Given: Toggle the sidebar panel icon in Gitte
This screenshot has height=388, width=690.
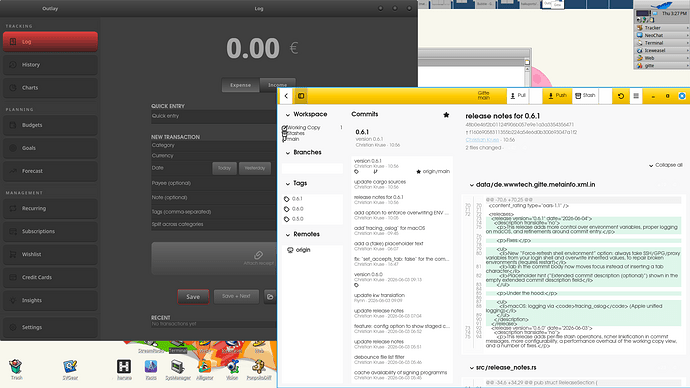Looking at the screenshot, I should pos(301,96).
